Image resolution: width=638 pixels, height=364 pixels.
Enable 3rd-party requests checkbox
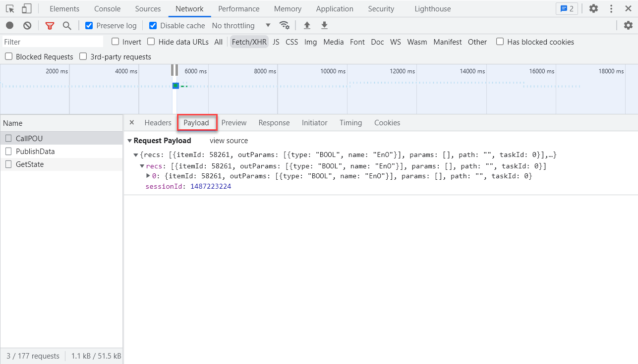83,56
